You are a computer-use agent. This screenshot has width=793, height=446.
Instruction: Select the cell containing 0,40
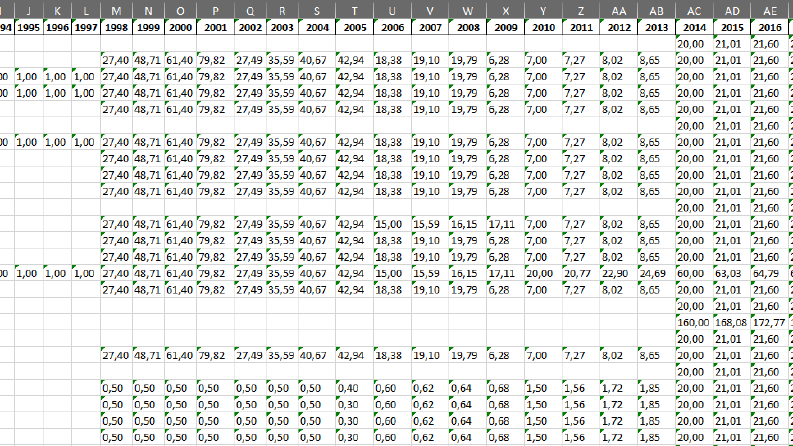pyautogui.click(x=355, y=388)
